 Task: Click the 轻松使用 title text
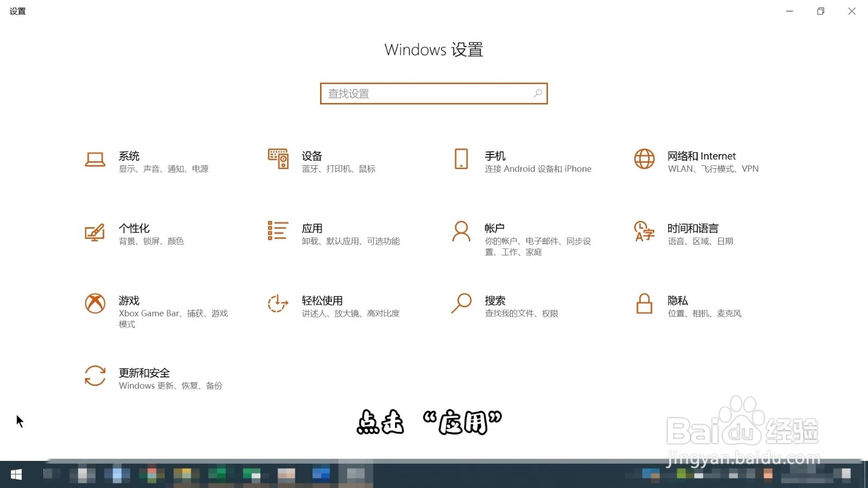click(322, 300)
